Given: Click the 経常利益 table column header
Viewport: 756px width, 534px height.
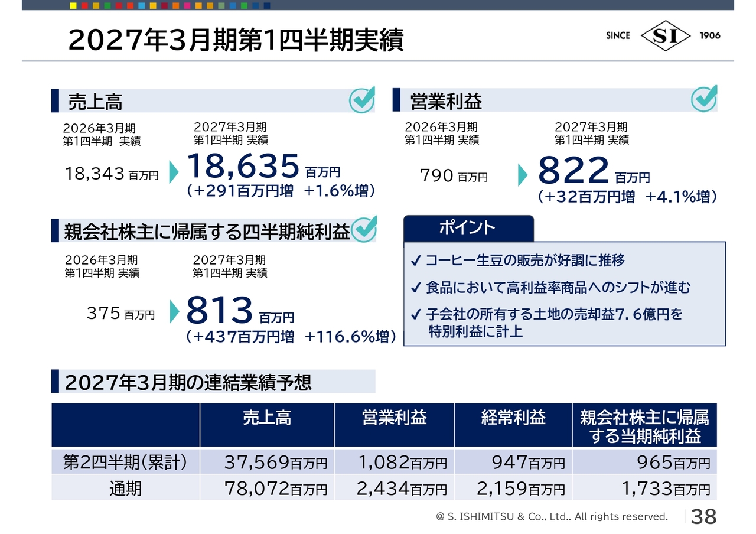Looking at the screenshot, I should (513, 425).
